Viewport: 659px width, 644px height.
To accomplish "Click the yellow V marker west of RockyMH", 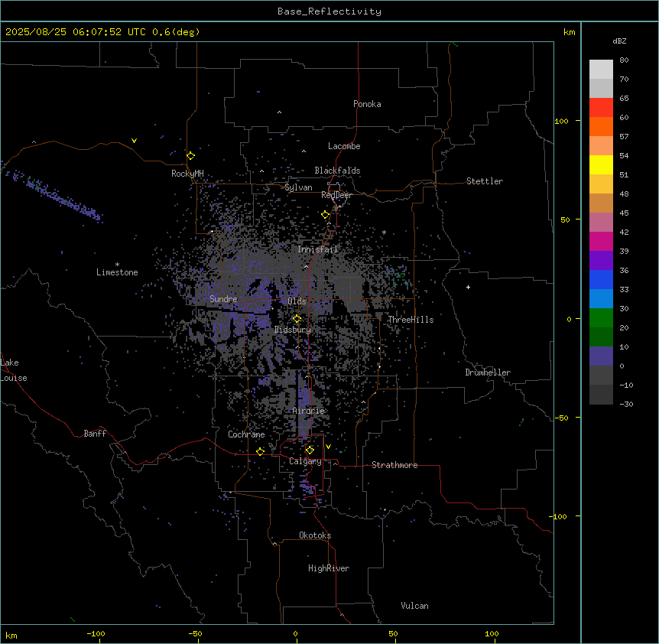I will coord(134,141).
